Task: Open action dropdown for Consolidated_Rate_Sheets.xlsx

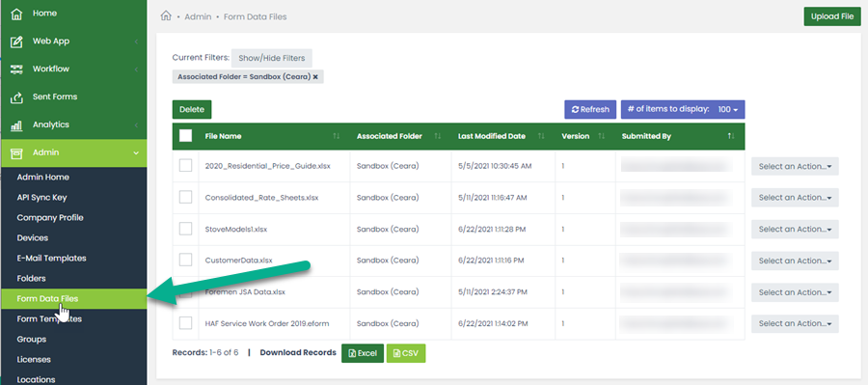Action: pyautogui.click(x=795, y=197)
